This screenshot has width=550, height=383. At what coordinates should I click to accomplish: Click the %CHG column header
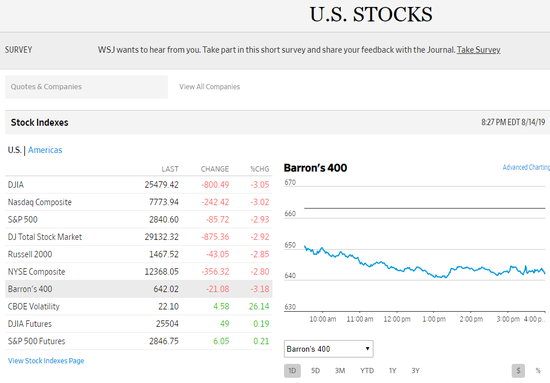tap(260, 169)
